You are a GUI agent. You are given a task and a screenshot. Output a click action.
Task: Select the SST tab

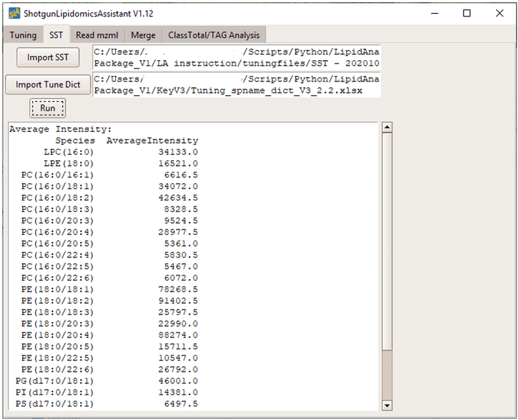coord(56,35)
